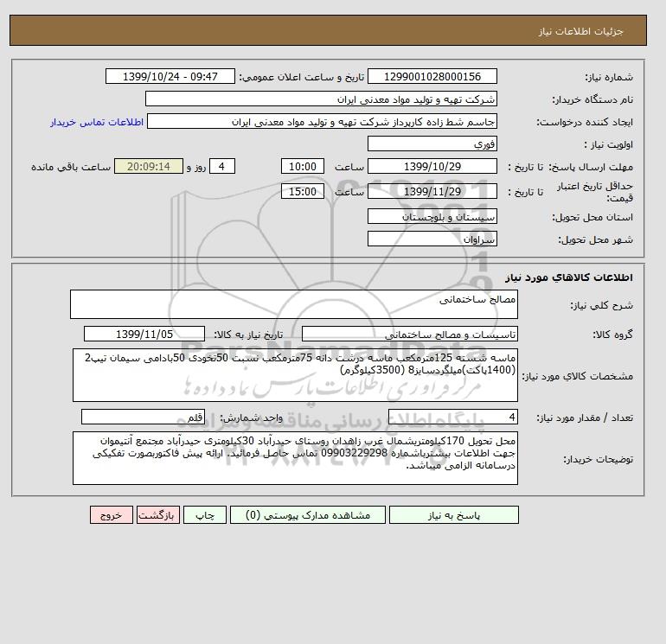This screenshot has width=666, height=644.
Task: Click label شرح کلی نیاز
Action: (x=601, y=305)
